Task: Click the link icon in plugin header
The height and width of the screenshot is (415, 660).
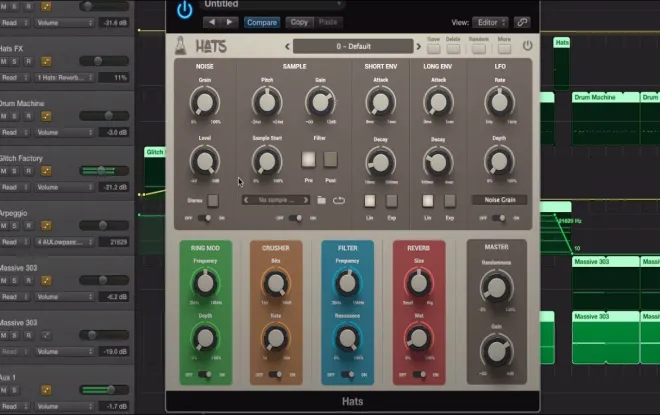Action: [x=522, y=22]
